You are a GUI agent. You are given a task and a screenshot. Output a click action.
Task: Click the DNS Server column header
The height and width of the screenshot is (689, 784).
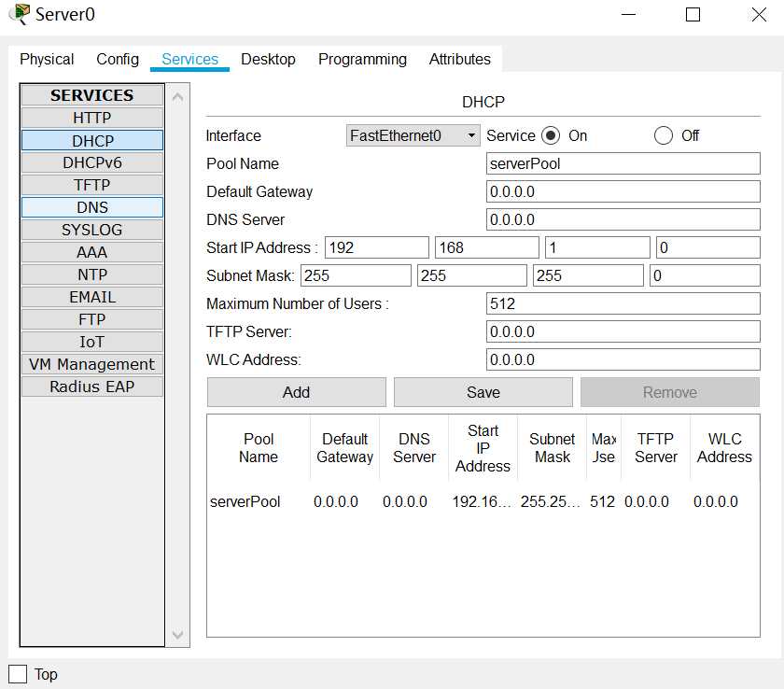(414, 448)
